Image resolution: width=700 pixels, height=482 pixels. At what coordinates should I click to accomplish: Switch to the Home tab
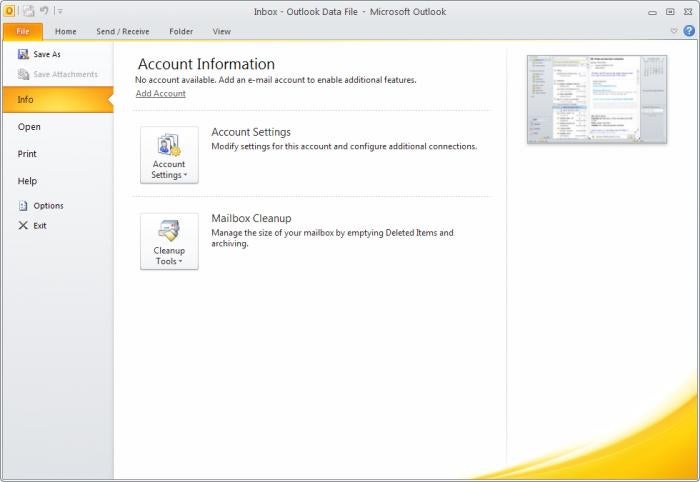click(66, 31)
